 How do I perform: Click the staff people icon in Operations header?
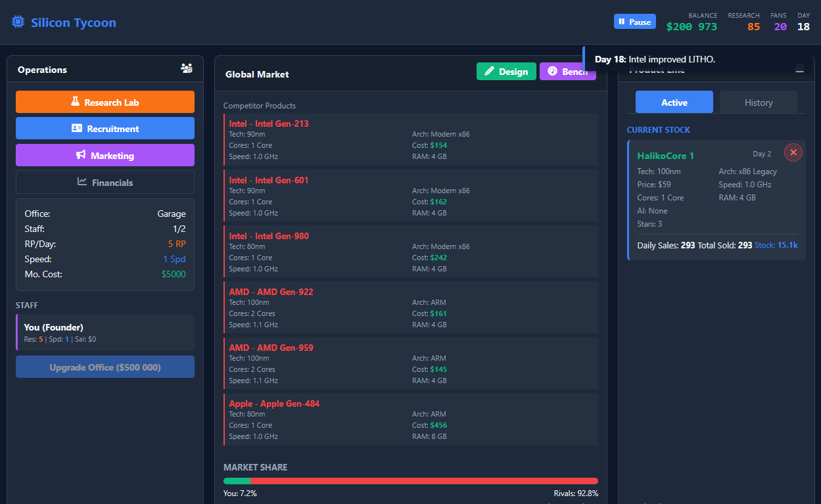(x=187, y=69)
